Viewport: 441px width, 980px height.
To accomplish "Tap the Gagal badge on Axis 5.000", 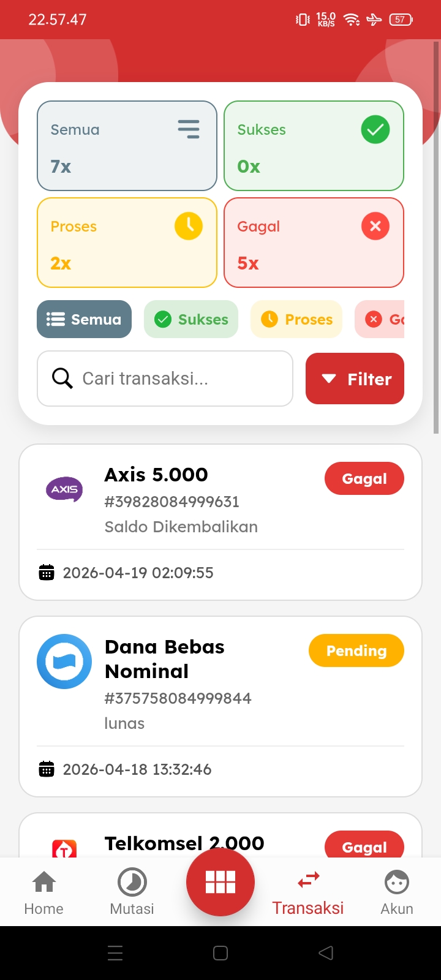I will tap(364, 478).
